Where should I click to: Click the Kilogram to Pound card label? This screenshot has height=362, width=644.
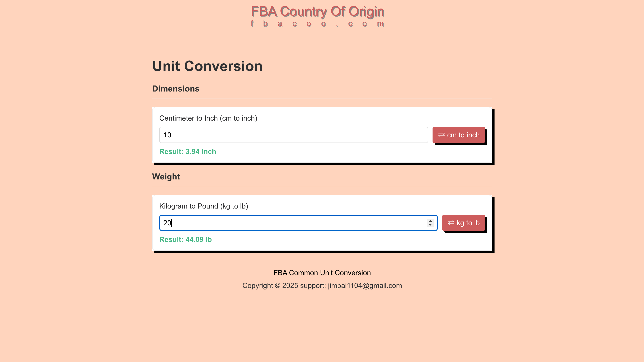click(204, 206)
